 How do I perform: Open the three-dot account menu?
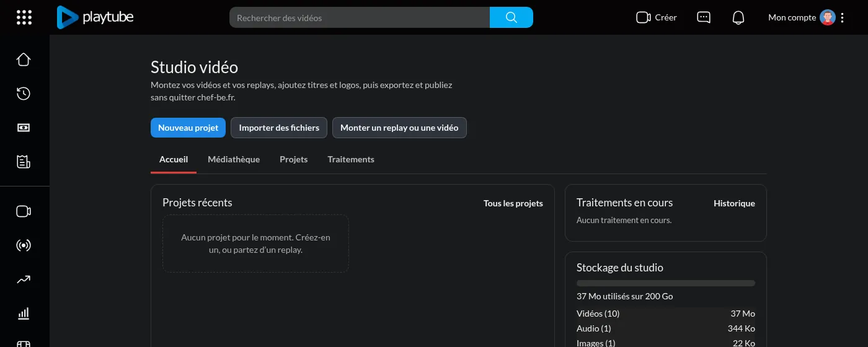point(842,17)
